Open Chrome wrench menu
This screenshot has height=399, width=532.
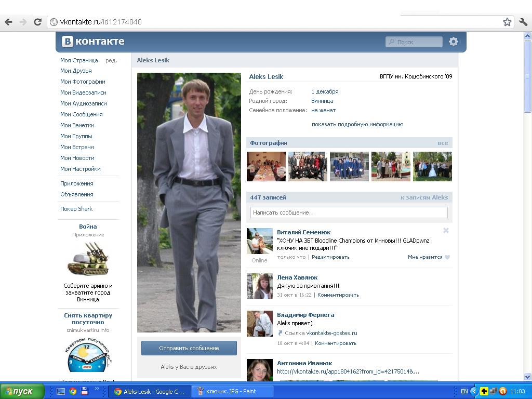click(x=523, y=22)
